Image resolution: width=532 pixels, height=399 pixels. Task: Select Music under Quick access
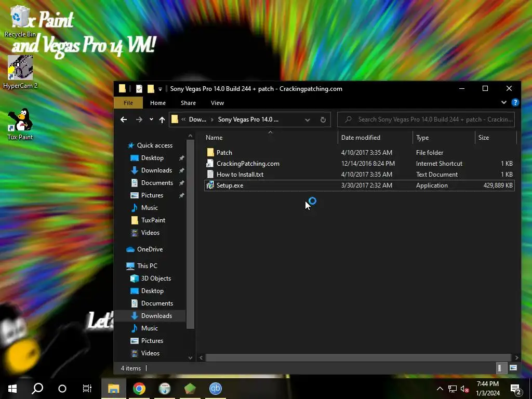149,208
